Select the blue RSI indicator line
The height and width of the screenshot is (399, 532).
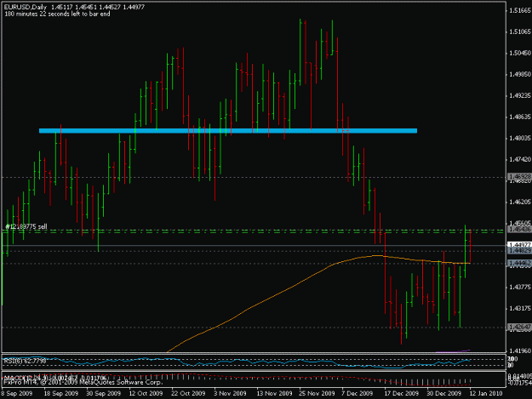point(237,362)
